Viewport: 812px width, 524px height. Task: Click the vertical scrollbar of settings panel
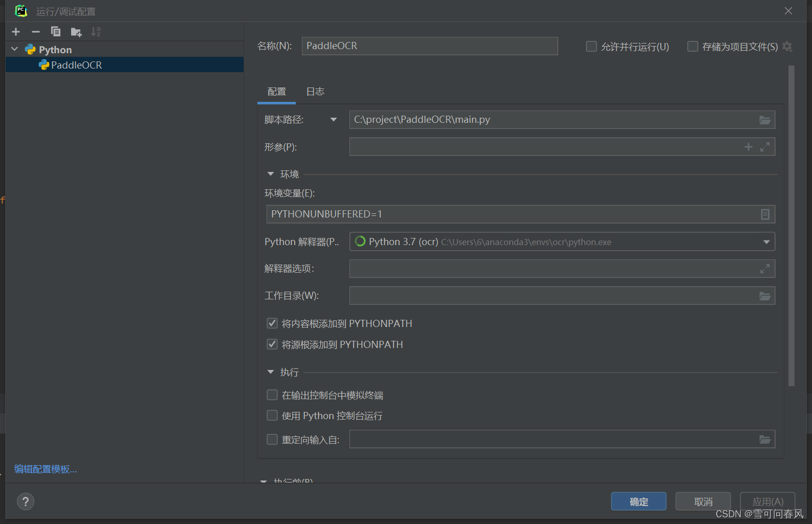click(x=792, y=225)
